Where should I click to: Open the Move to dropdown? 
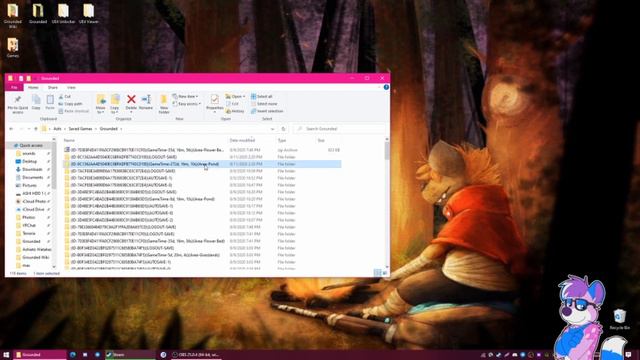click(100, 104)
